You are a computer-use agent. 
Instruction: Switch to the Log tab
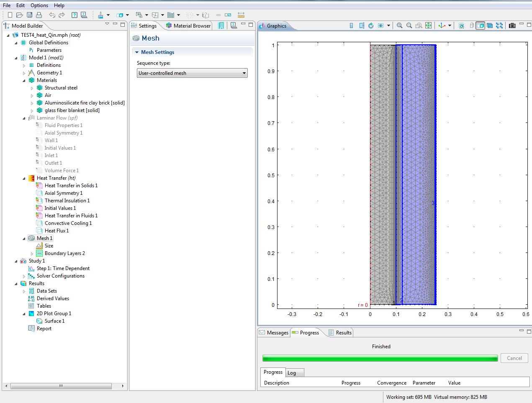[292, 373]
